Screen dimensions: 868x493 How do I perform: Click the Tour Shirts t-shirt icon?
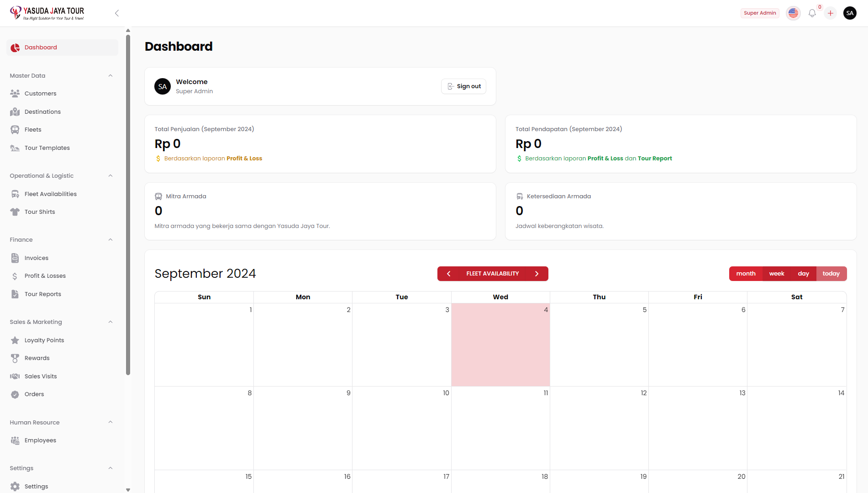click(15, 212)
